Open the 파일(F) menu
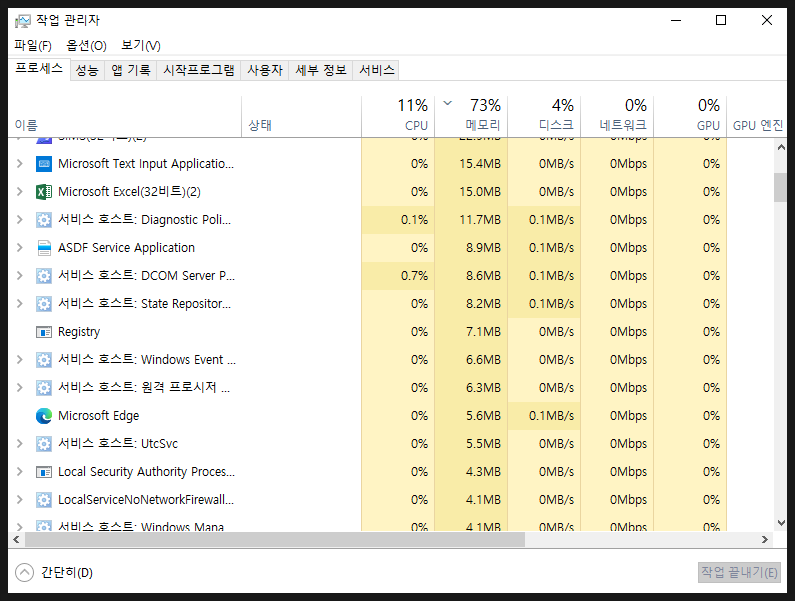 click(x=33, y=46)
